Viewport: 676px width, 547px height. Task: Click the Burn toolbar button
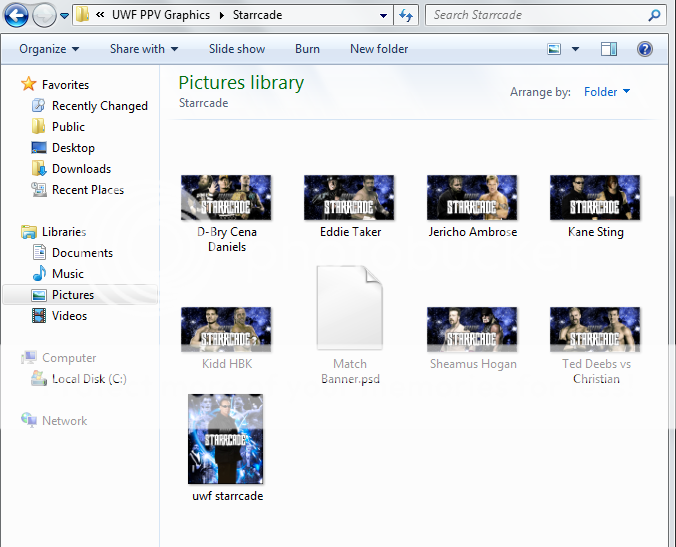(x=307, y=49)
